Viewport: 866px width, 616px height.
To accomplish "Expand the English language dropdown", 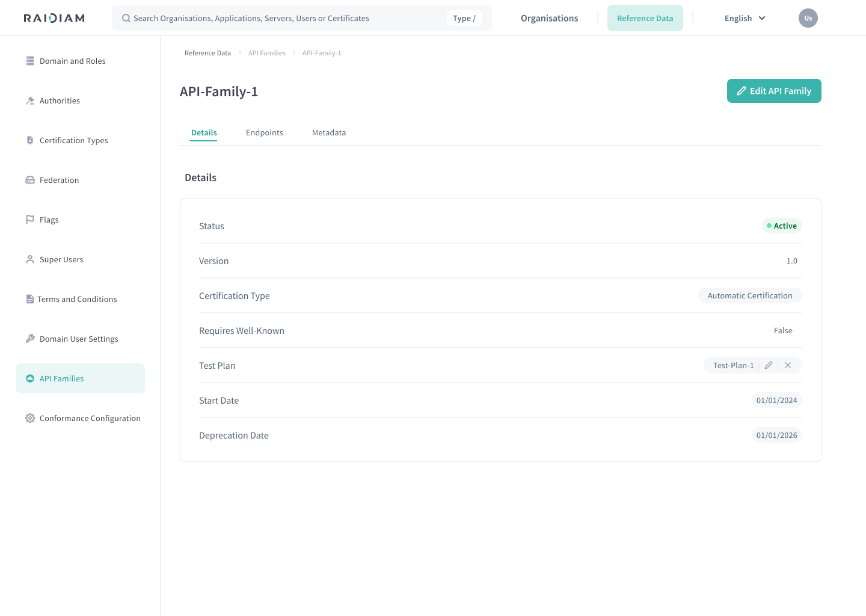I will click(745, 18).
